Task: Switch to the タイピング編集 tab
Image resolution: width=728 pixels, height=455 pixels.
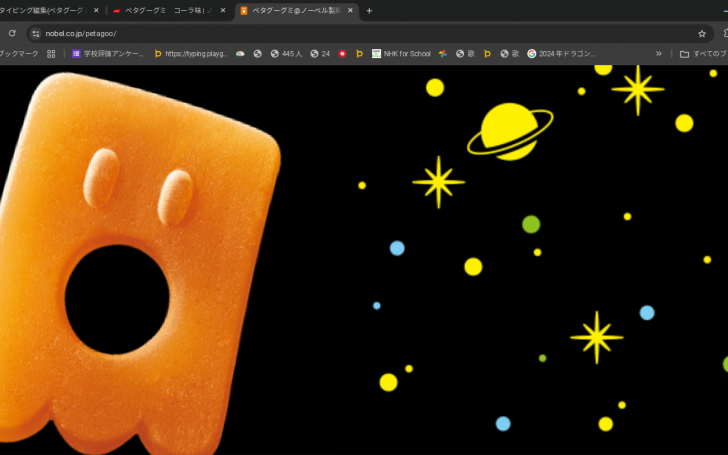Action: [x=42, y=11]
